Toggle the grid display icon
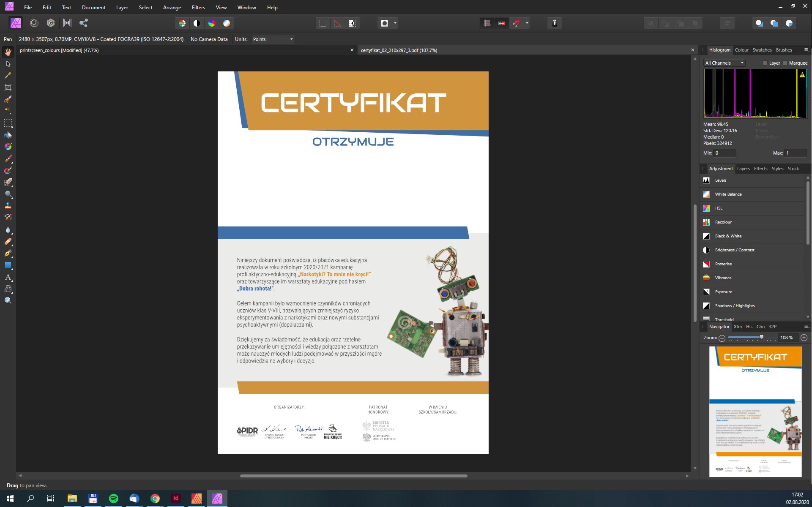Image resolution: width=812 pixels, height=507 pixels. click(x=487, y=23)
